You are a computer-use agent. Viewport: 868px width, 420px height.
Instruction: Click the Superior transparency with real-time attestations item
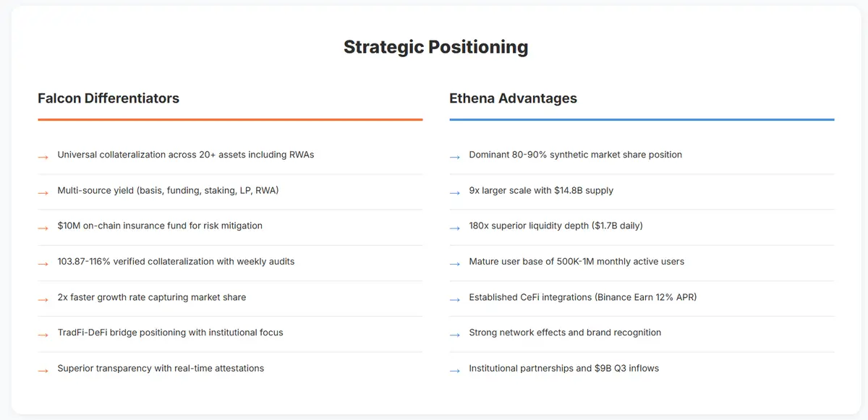[161, 369]
